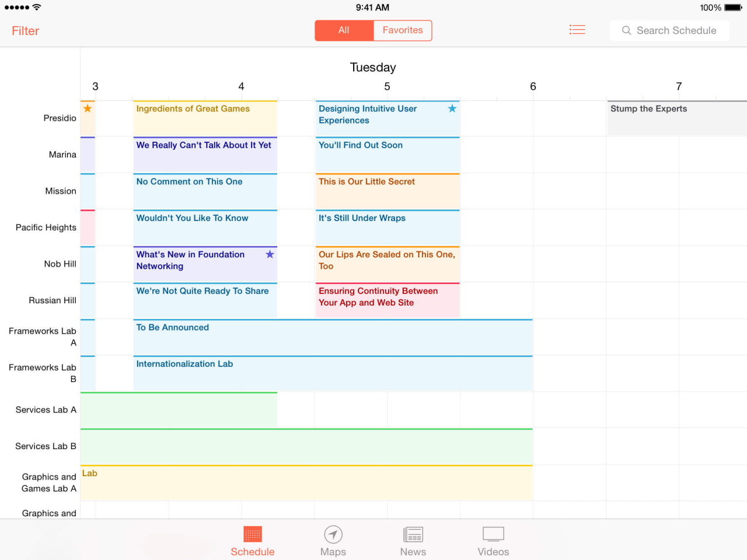Open the News tab icon
This screenshot has height=560, width=747.
tap(413, 534)
